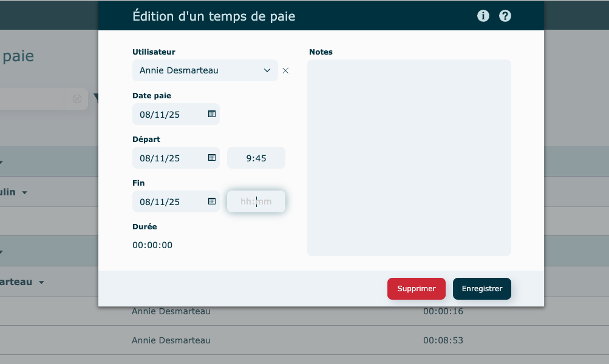The width and height of the screenshot is (609, 364).
Task: Focus the Date paie date field
Action: (x=168, y=114)
